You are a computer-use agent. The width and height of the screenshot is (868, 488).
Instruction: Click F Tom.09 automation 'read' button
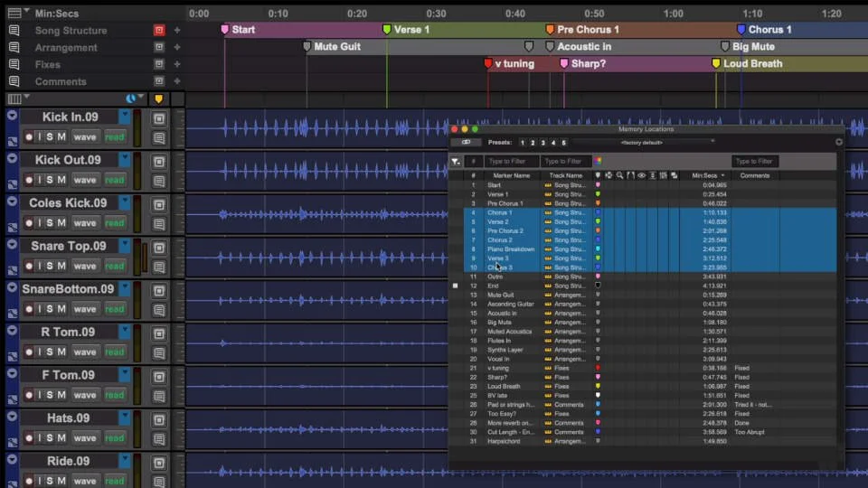[115, 395]
